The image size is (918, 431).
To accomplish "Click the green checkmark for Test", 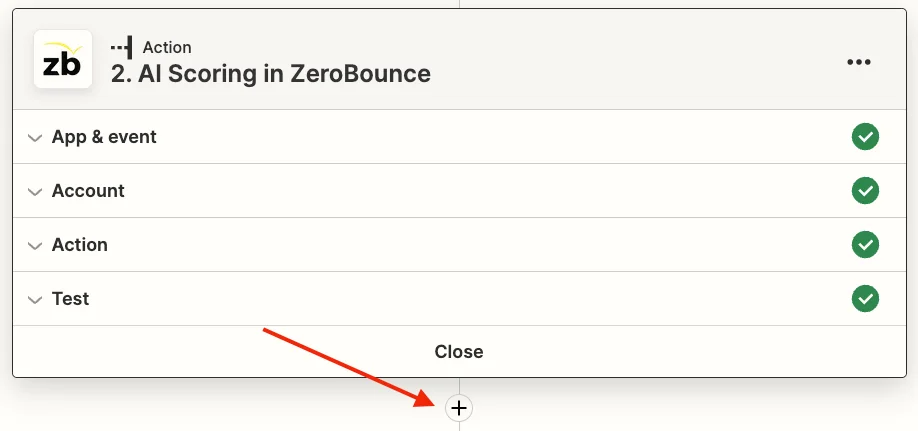I will (x=865, y=299).
